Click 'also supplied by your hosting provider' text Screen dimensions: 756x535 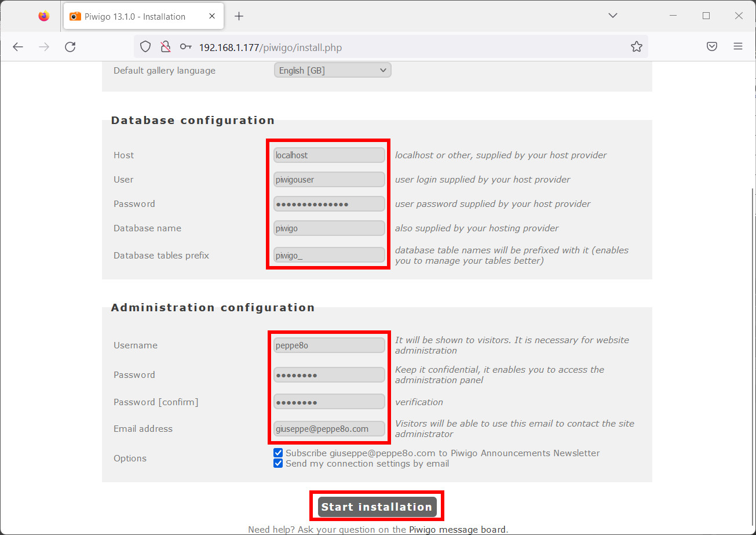click(477, 228)
